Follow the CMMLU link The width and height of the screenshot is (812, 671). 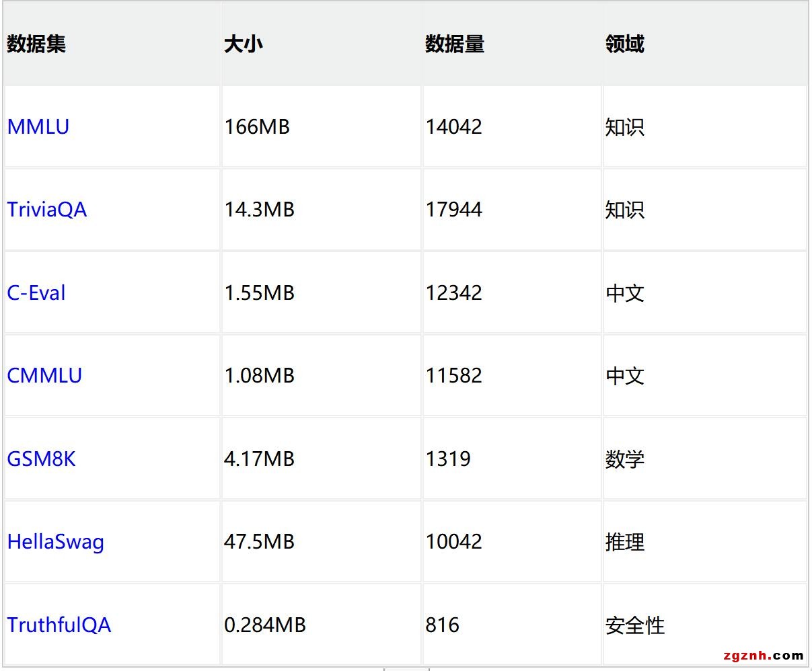pos(44,376)
